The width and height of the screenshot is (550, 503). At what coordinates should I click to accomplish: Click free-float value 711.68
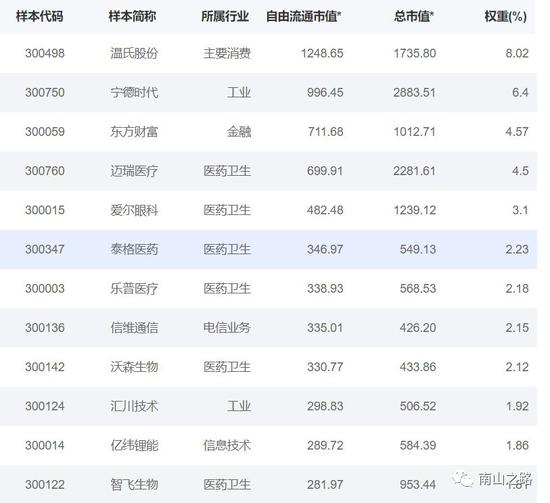pos(325,132)
